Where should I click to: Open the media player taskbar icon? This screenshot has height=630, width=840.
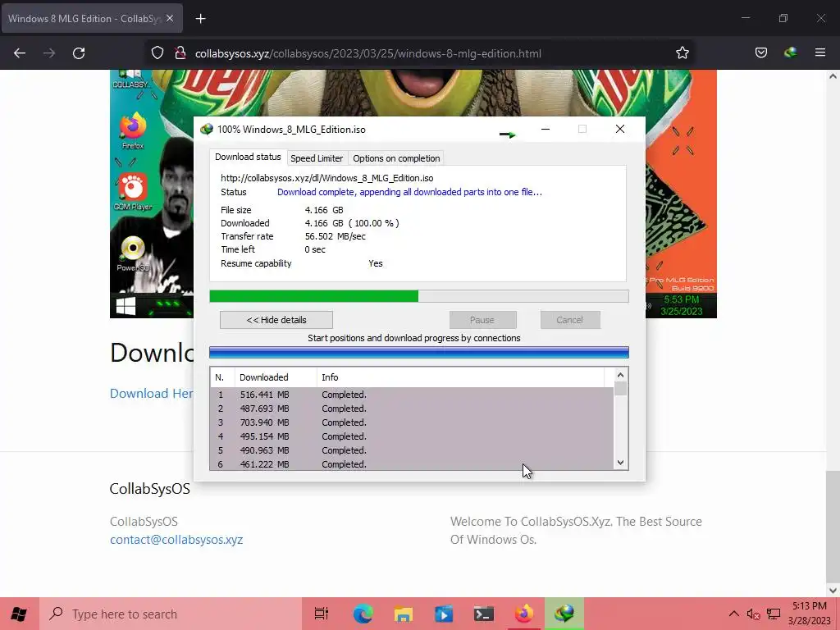[444, 614]
